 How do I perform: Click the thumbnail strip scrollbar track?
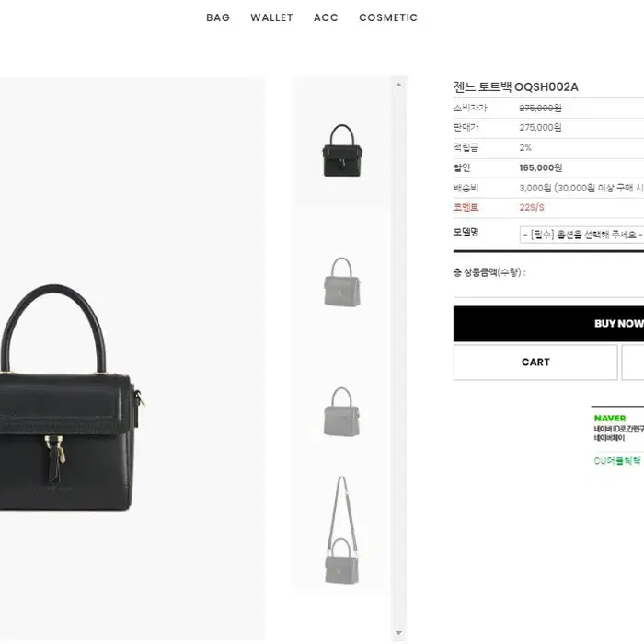point(398,359)
